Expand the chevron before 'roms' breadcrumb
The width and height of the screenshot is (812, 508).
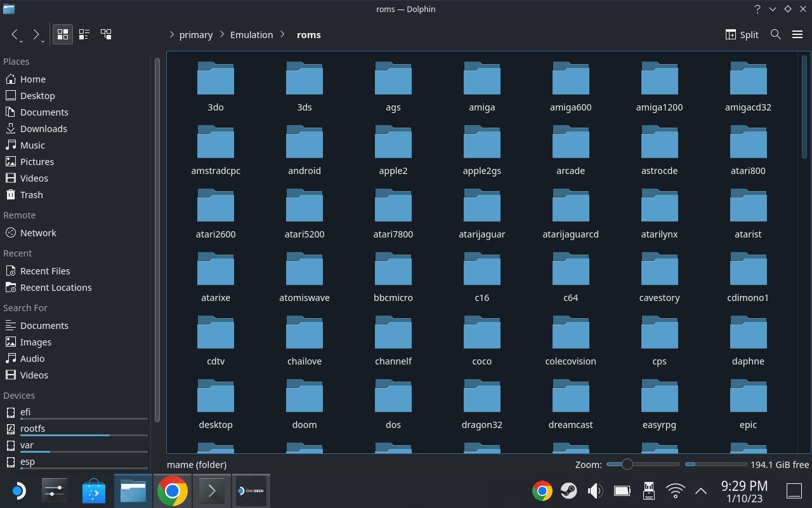(x=283, y=35)
